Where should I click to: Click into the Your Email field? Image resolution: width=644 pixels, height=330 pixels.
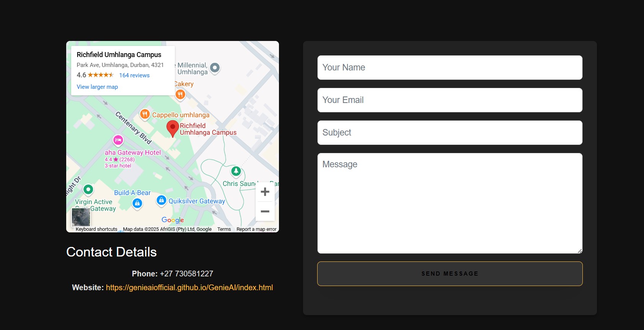(450, 100)
